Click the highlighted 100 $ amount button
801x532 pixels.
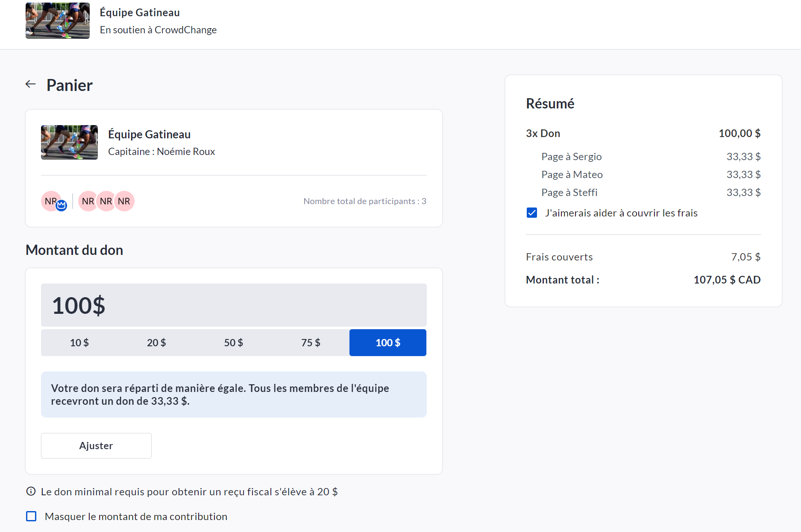click(387, 342)
